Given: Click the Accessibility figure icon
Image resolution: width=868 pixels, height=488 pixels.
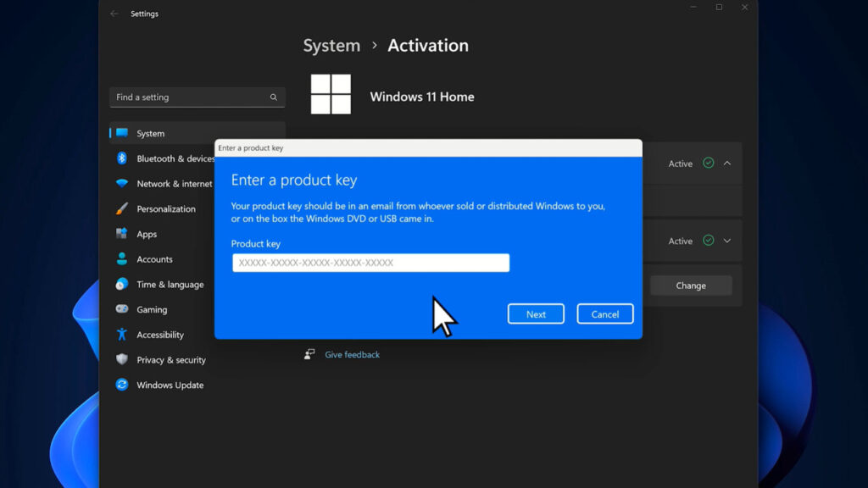Looking at the screenshot, I should click(x=122, y=334).
